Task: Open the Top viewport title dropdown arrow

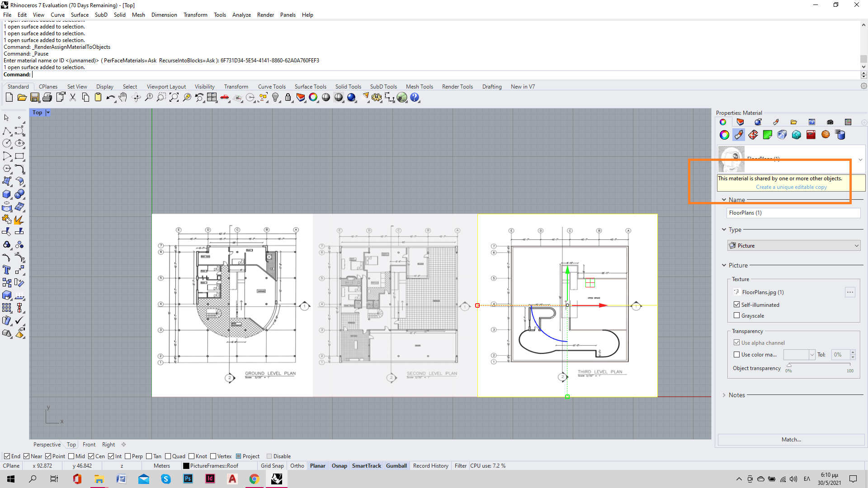Action: [48, 113]
